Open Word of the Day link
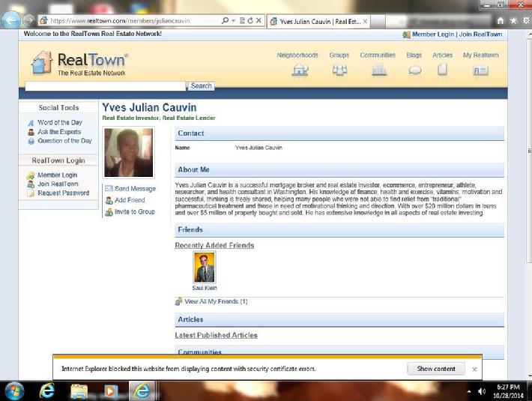 60,122
